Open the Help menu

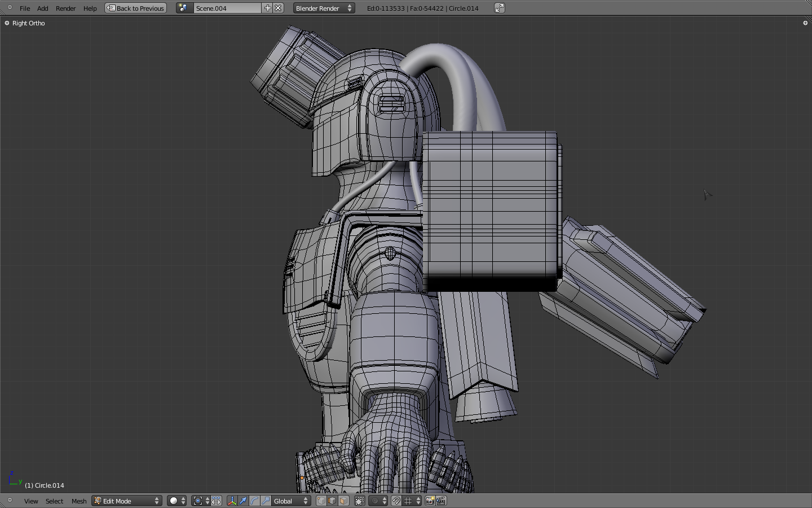point(90,8)
